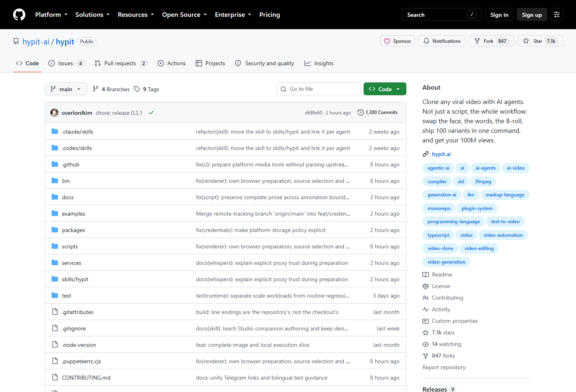Click the green commit status checkmark
The image size is (576, 392).
[x=151, y=113]
